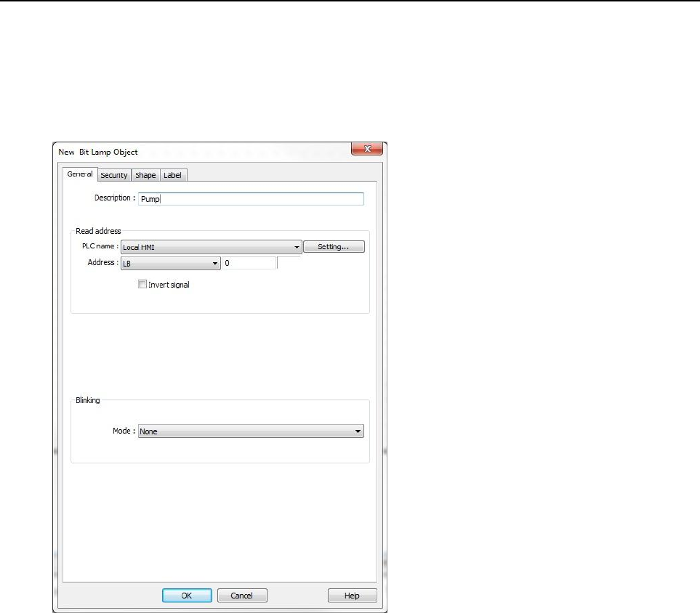Switch to the Security tab
Image resolution: width=700 pixels, height=613 pixels.
(x=114, y=175)
